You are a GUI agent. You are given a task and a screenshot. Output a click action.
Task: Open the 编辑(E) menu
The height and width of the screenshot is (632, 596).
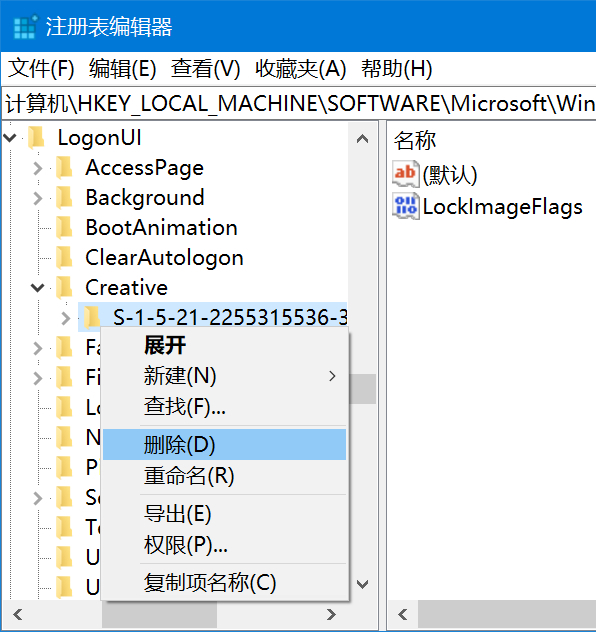click(123, 69)
